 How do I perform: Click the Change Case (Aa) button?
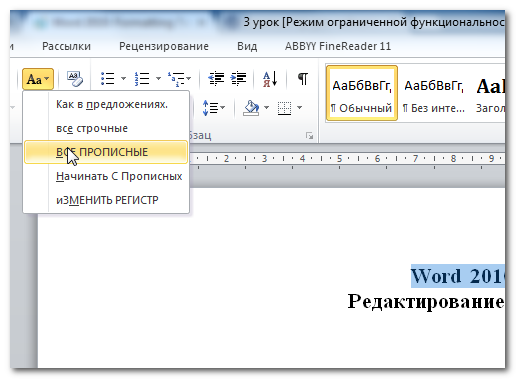click(38, 79)
